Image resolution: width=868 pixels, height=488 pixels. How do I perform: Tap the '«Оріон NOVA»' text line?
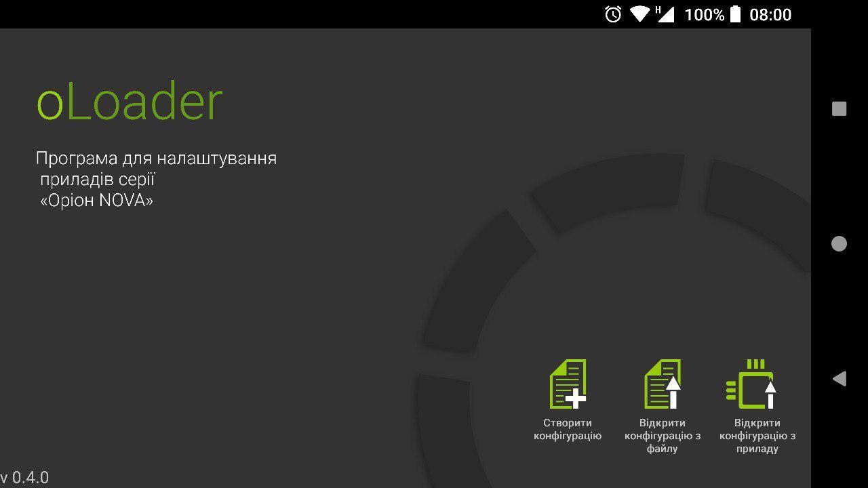coord(96,201)
